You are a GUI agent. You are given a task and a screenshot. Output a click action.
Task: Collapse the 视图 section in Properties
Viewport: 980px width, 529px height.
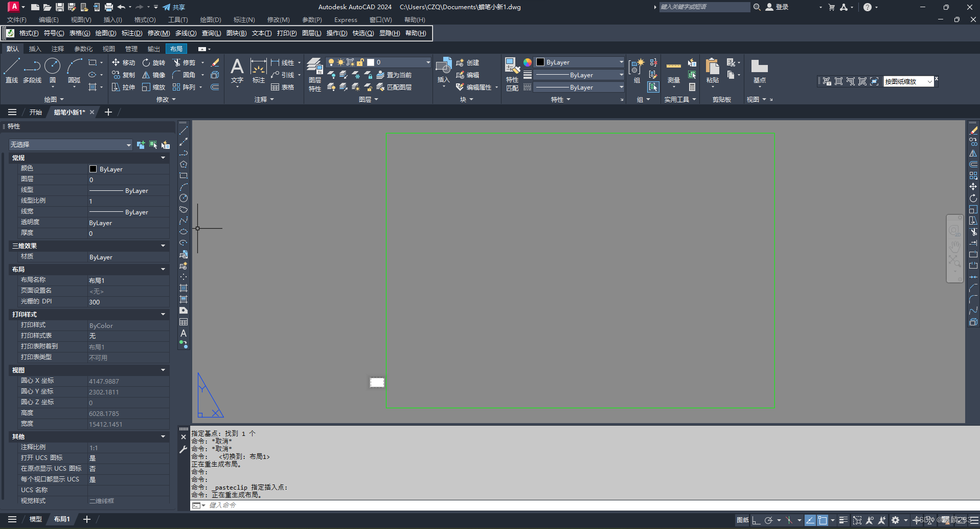163,370
